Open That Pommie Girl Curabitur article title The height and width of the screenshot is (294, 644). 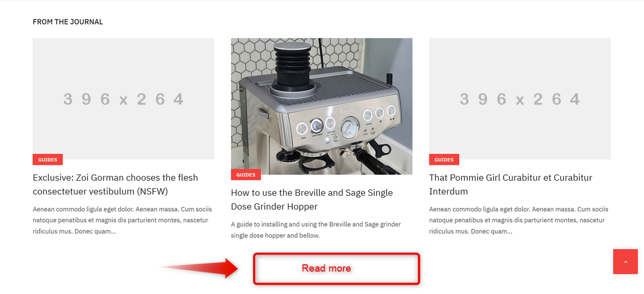tap(511, 184)
